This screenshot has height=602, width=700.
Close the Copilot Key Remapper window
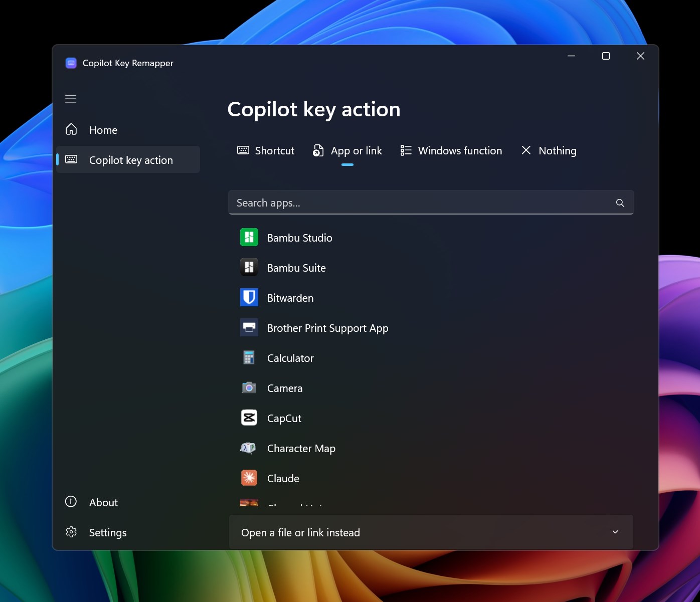640,56
